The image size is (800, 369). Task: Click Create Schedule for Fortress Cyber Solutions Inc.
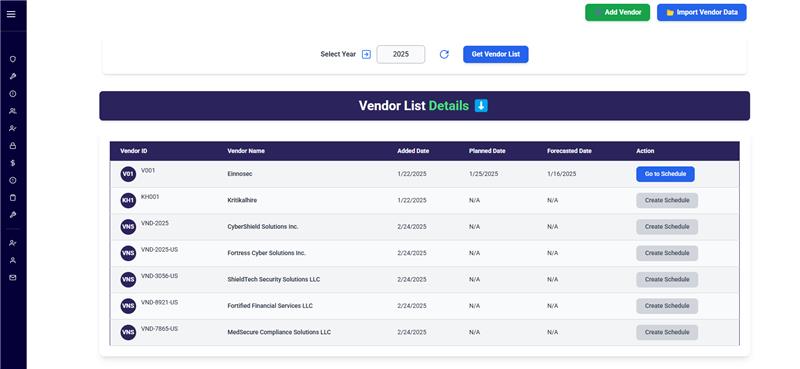coord(667,253)
